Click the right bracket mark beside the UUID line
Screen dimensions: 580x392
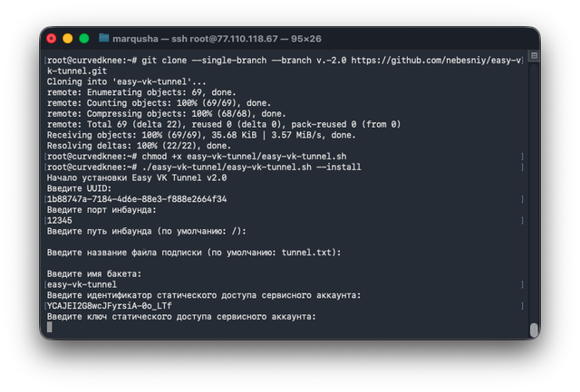(x=522, y=199)
